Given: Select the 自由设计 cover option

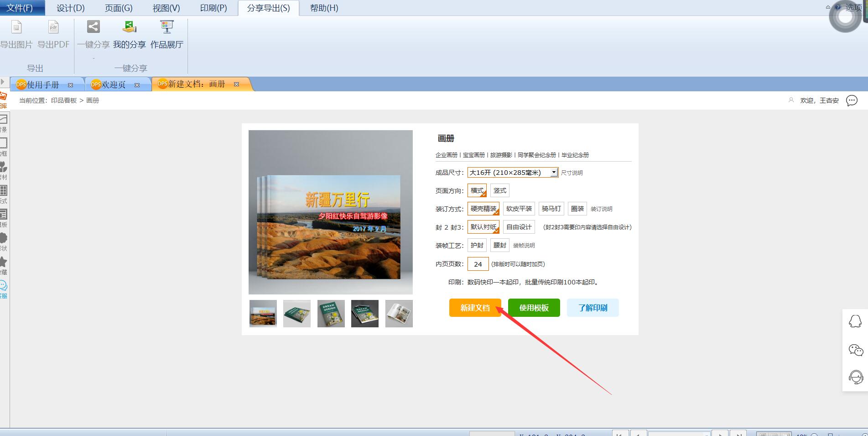Looking at the screenshot, I should tap(519, 227).
